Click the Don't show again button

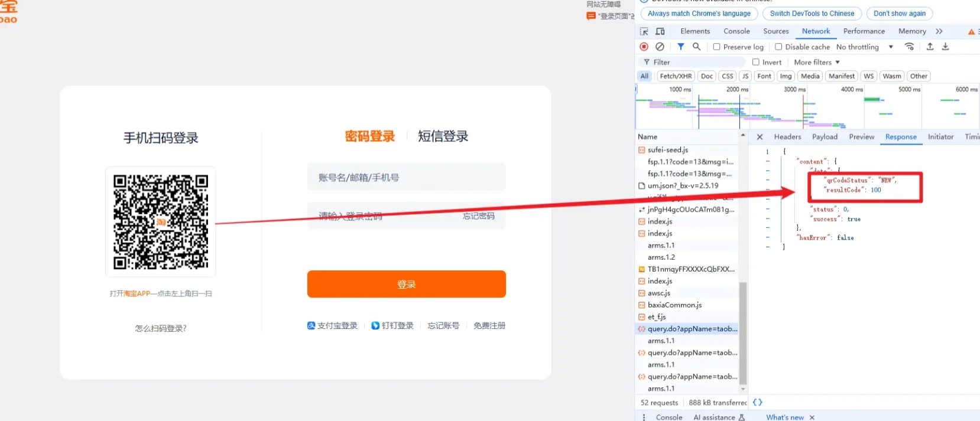point(900,14)
